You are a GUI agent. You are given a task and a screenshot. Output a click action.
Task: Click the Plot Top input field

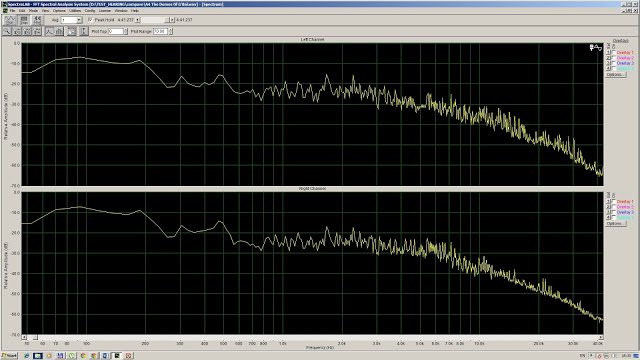[x=116, y=31]
